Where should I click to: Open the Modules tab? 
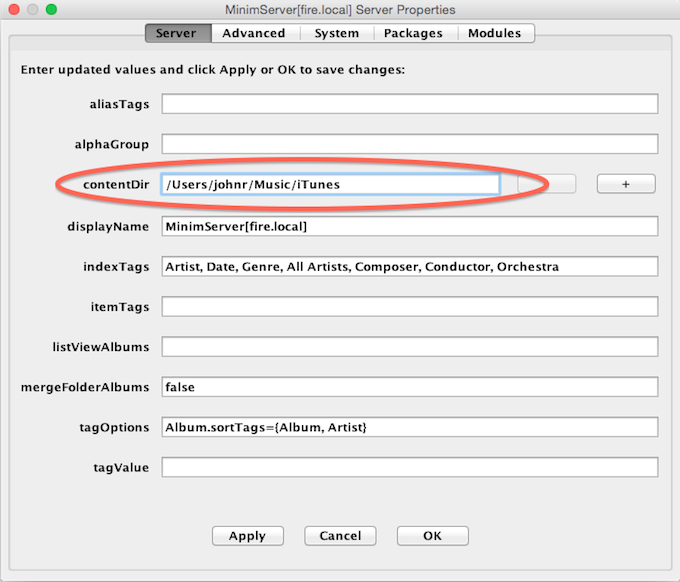(x=496, y=33)
